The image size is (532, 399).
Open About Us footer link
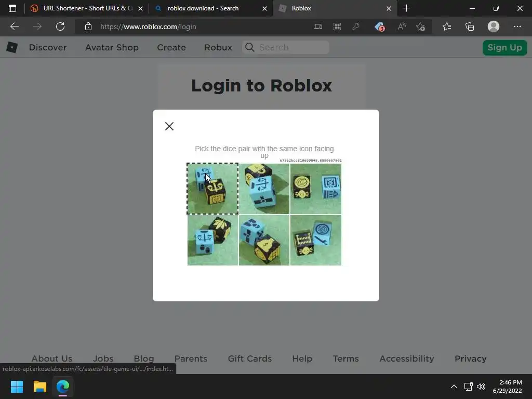point(52,358)
